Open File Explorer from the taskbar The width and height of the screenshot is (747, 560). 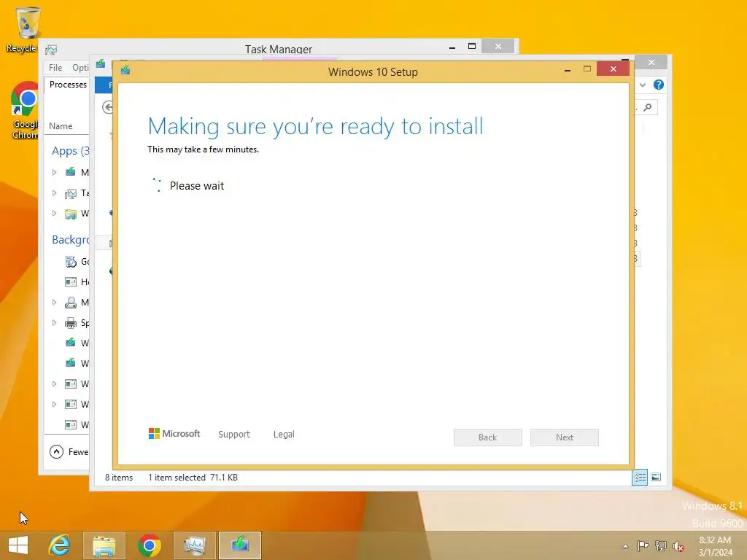[x=104, y=545]
